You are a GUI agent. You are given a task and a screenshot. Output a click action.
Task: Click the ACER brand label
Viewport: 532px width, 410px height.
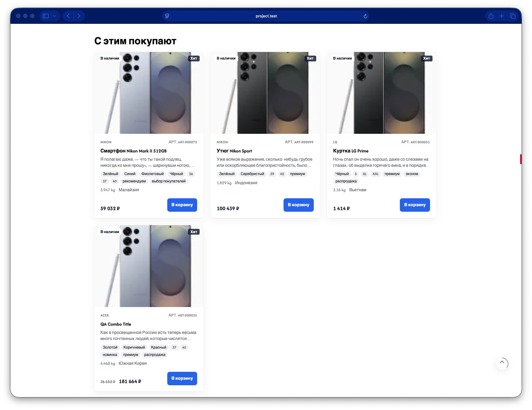pos(105,315)
